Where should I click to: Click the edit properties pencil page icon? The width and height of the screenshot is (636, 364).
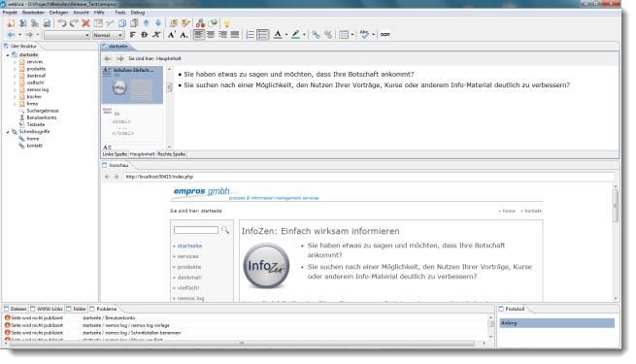(x=98, y=23)
